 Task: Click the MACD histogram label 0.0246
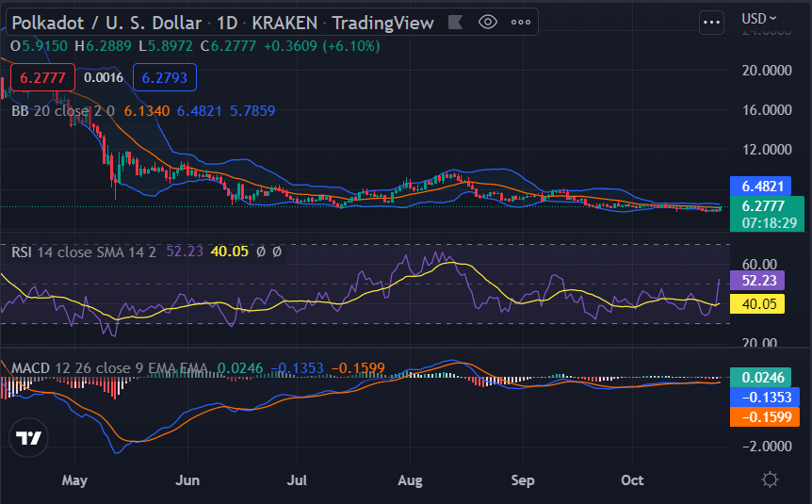point(761,377)
